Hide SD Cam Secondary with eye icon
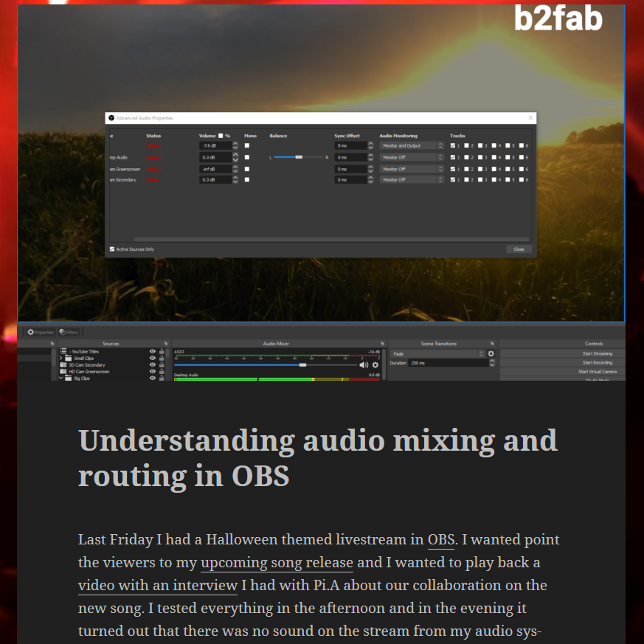Viewport: 644px width, 644px height. [153, 364]
